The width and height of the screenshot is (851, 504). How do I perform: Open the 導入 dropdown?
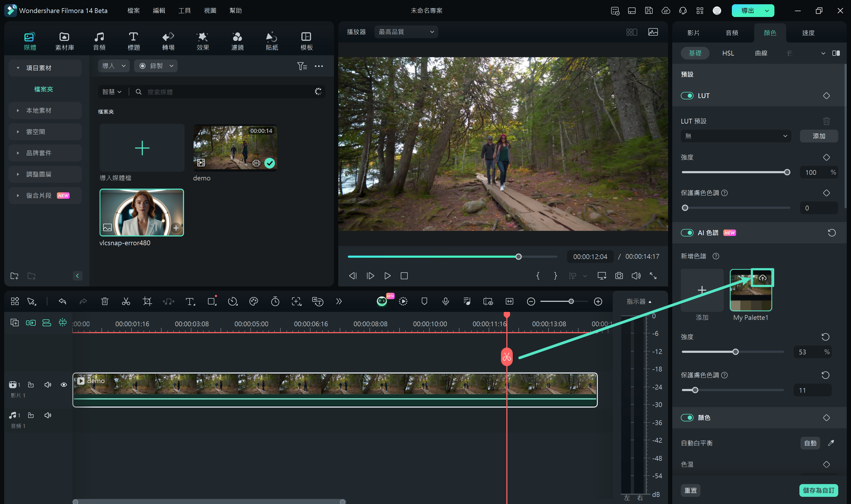tap(114, 66)
